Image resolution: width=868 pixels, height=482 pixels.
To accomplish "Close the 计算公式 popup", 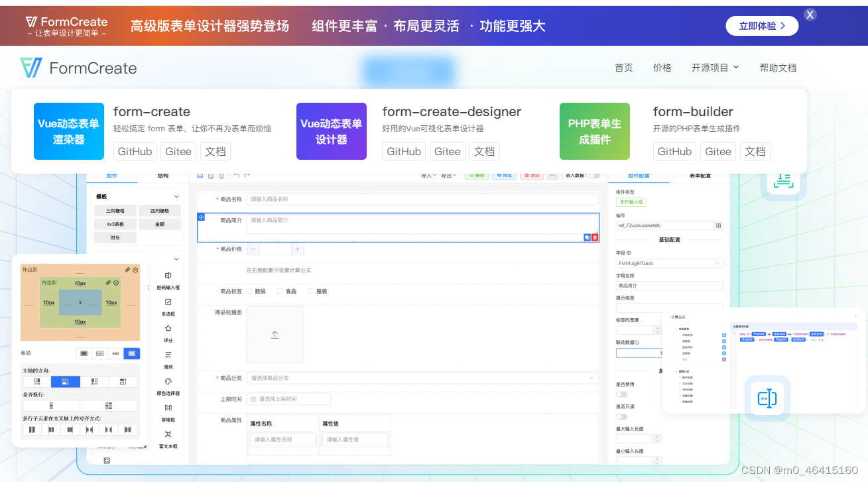I will tap(855, 316).
